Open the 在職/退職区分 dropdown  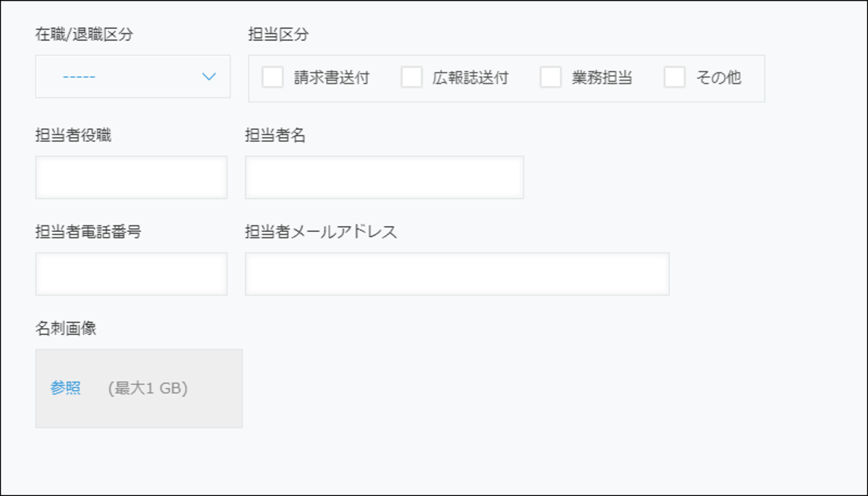pos(132,76)
